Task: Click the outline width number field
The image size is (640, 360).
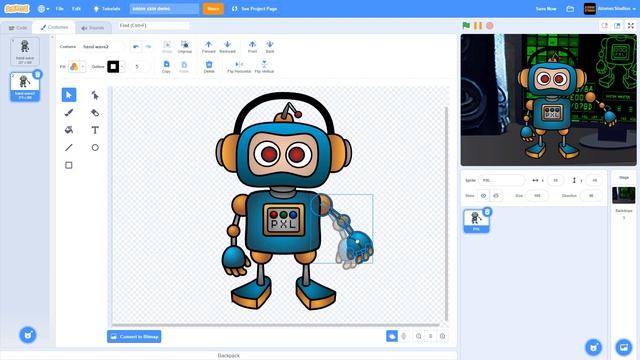Action: (137, 67)
